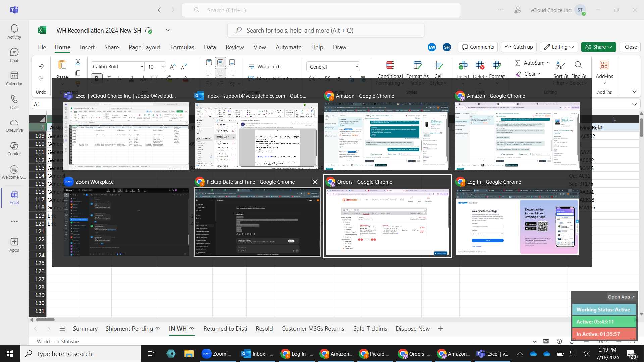Image resolution: width=644 pixels, height=362 pixels.
Task: Click the Comments button
Action: click(x=478, y=47)
